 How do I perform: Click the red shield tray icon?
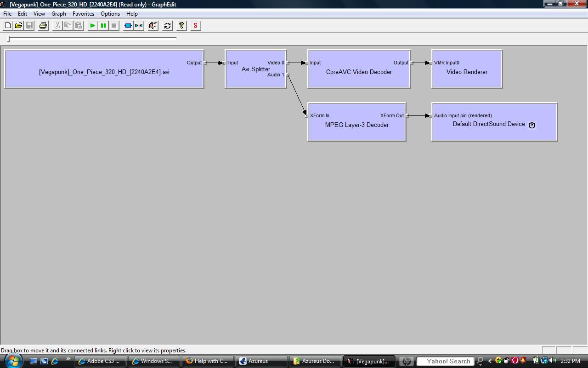(x=523, y=361)
